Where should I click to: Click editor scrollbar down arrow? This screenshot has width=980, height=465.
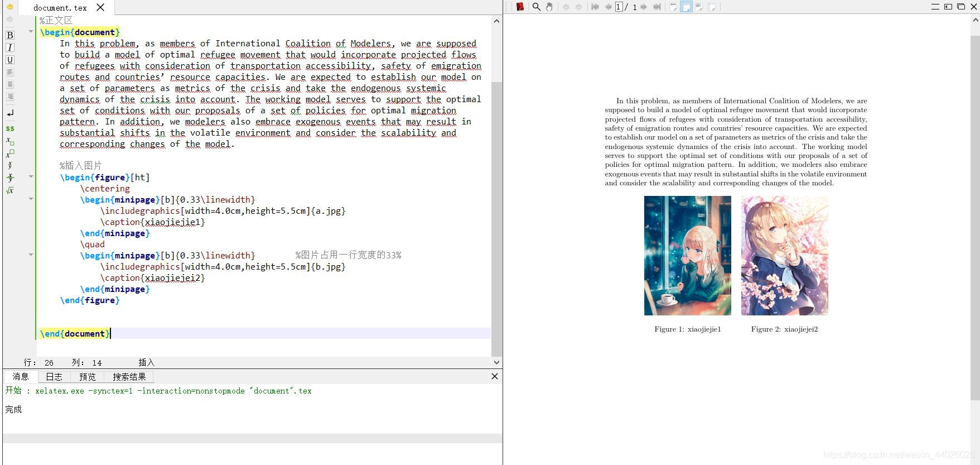(496, 362)
